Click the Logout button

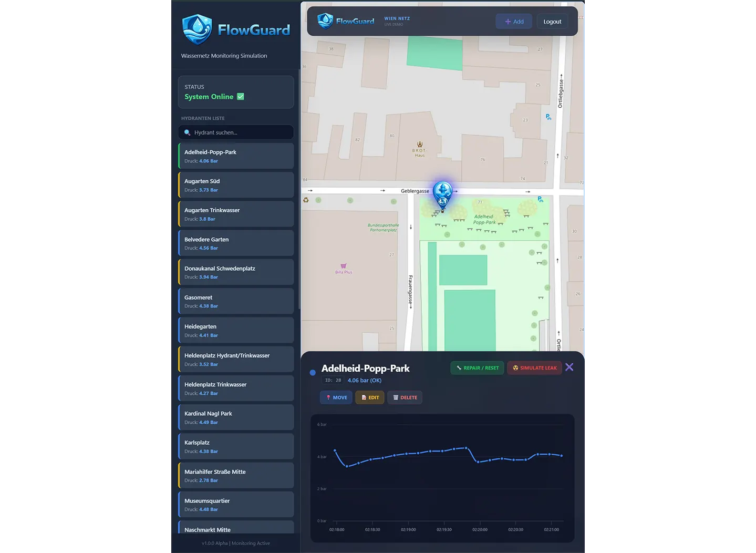coord(552,21)
